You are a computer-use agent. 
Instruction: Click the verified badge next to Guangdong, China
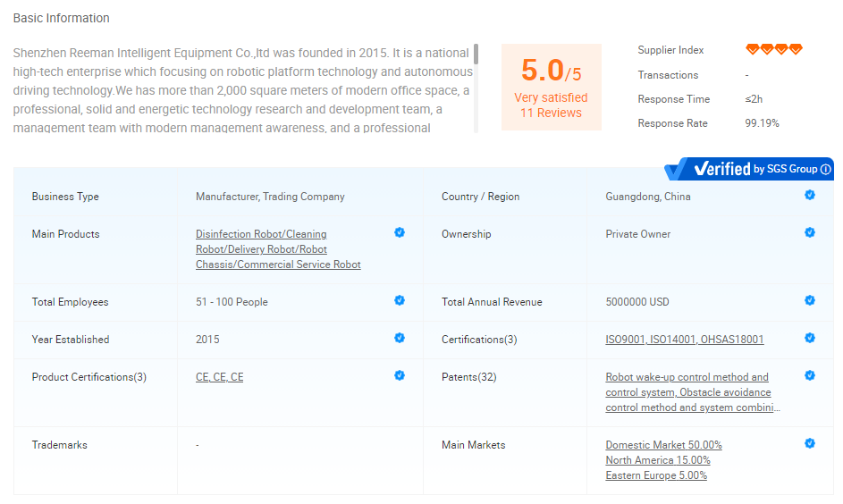810,195
